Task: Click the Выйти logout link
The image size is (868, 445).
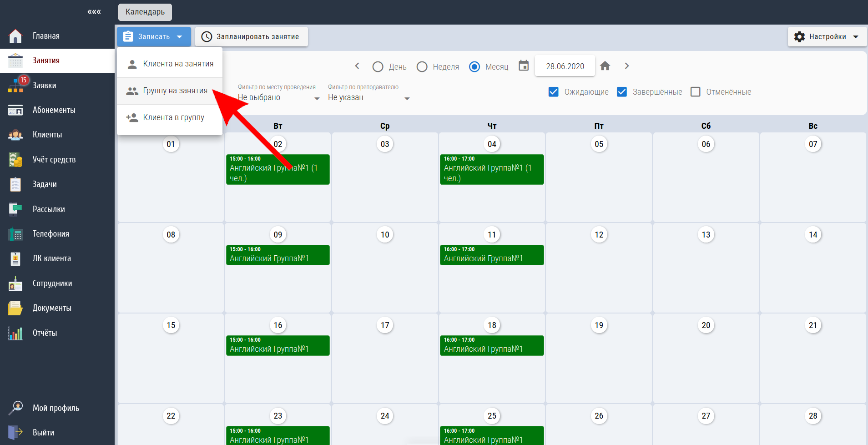Action: pos(43,432)
